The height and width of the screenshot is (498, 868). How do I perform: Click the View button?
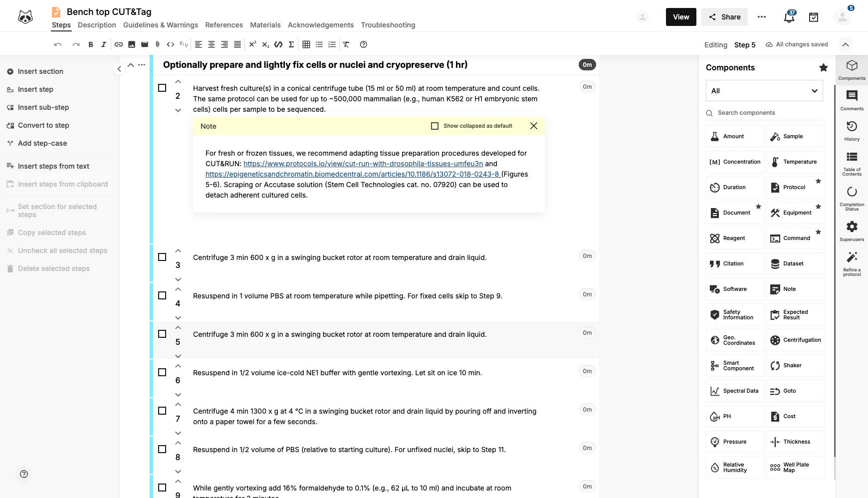681,17
